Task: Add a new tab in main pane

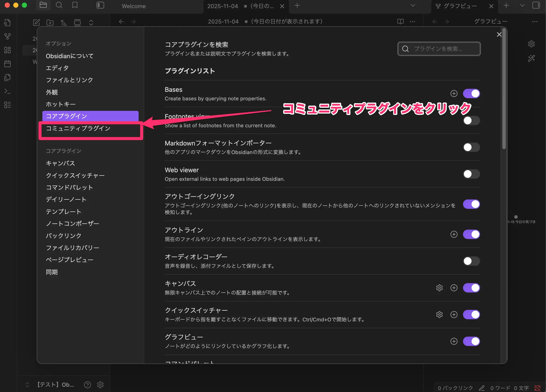Action: (297, 6)
